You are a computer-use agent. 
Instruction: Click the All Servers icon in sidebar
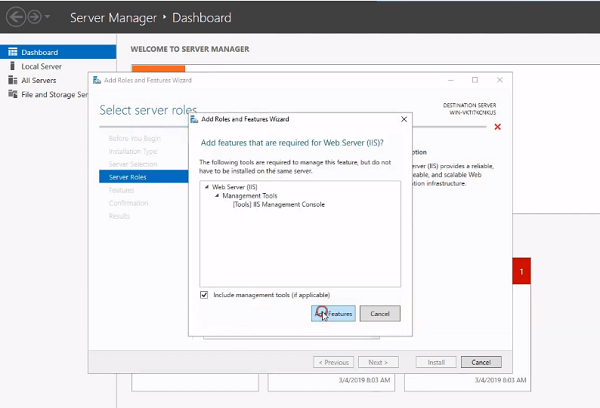(13, 80)
